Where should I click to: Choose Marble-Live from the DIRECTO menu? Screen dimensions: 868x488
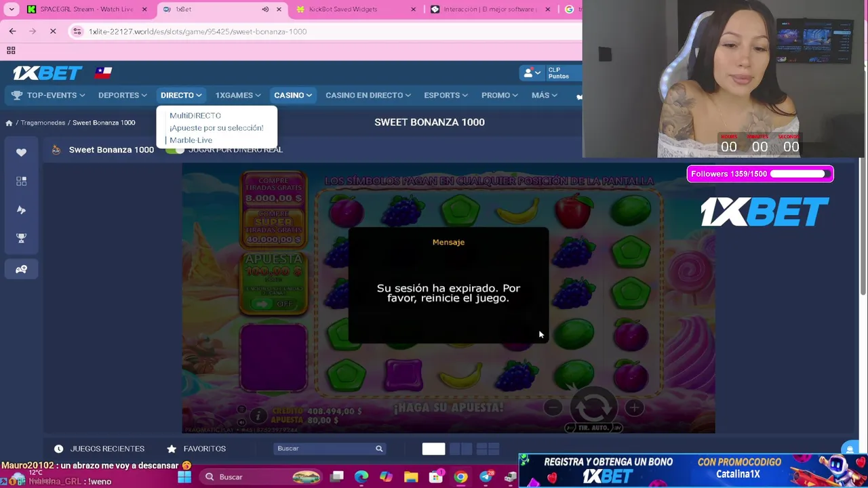click(x=191, y=140)
